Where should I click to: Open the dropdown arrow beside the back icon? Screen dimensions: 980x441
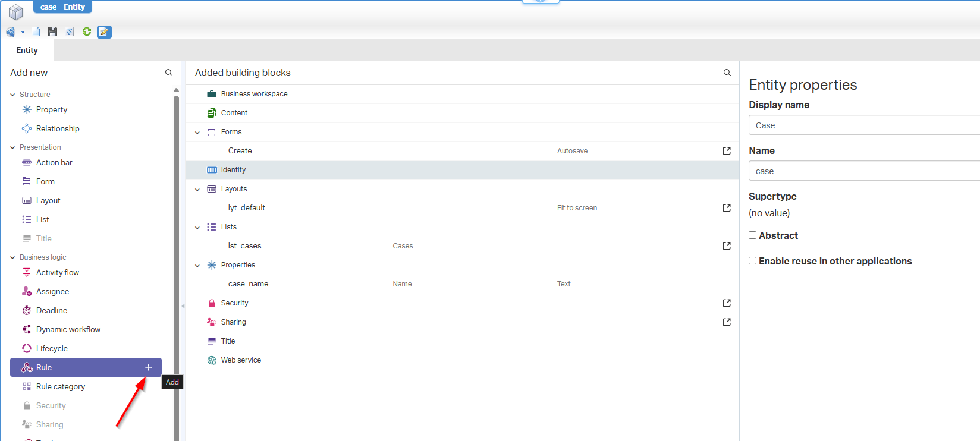tap(23, 32)
